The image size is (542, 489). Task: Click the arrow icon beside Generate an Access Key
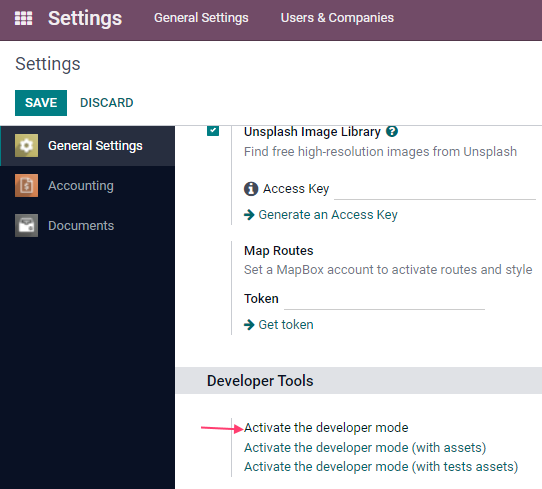249,215
